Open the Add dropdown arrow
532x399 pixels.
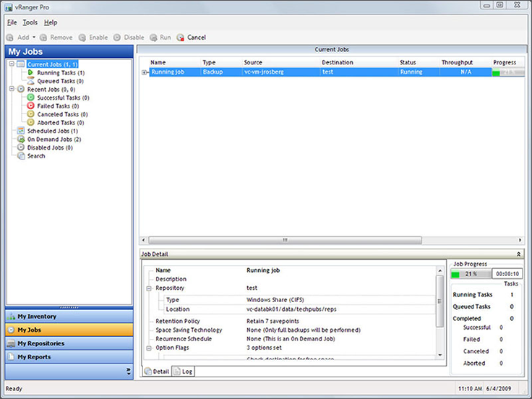(34, 38)
